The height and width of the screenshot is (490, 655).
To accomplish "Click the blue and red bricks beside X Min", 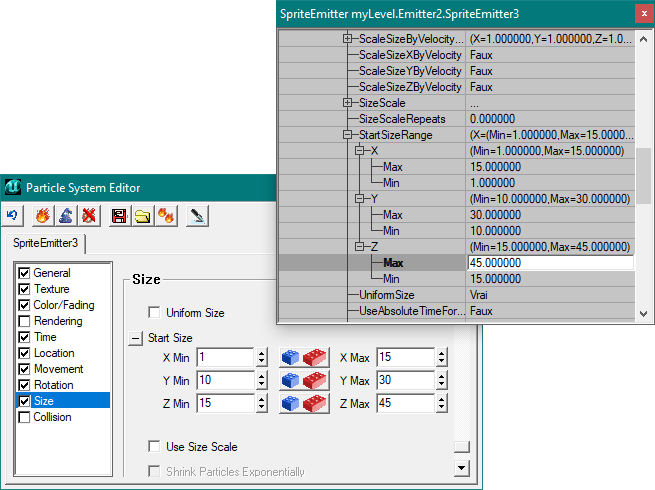I will (x=303, y=357).
